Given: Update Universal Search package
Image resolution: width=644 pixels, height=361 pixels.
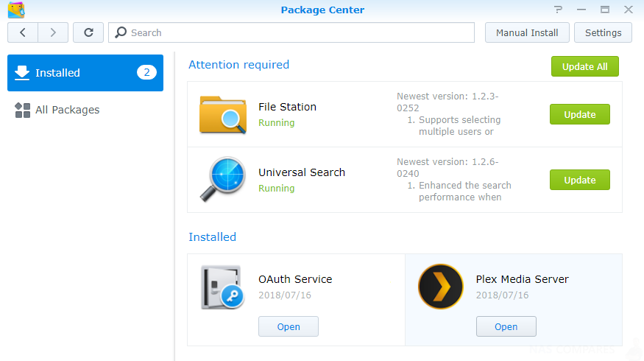Looking at the screenshot, I should 579,180.
